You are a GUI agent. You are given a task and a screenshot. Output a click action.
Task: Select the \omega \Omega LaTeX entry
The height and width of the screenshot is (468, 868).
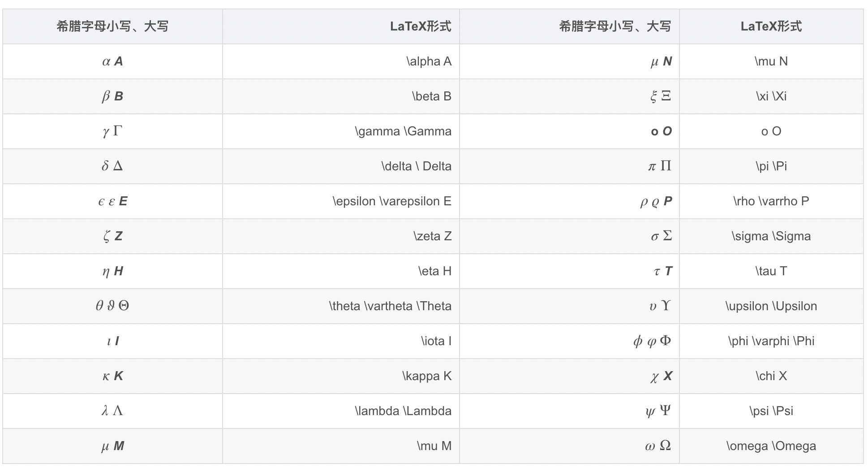(x=771, y=446)
